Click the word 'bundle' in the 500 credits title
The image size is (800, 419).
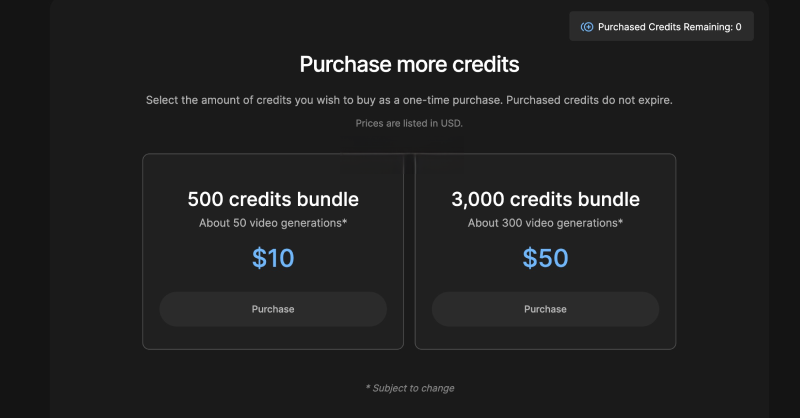pyautogui.click(x=327, y=198)
